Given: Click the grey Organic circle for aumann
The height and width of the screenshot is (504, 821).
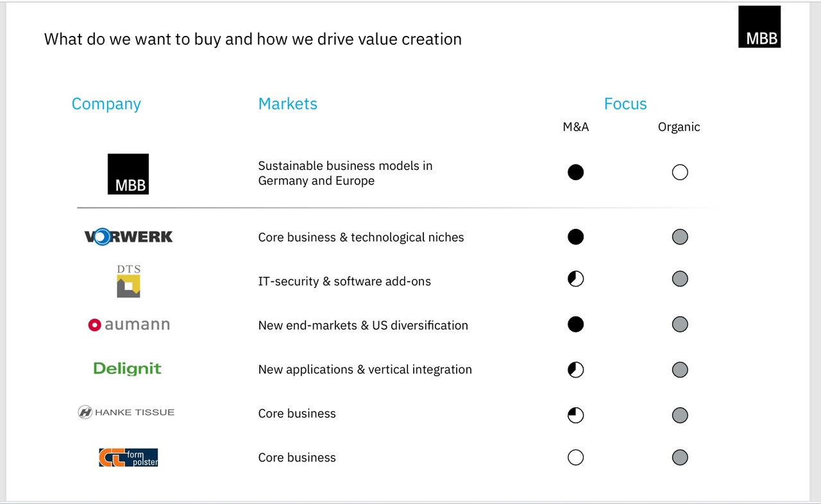Looking at the screenshot, I should click(x=680, y=324).
